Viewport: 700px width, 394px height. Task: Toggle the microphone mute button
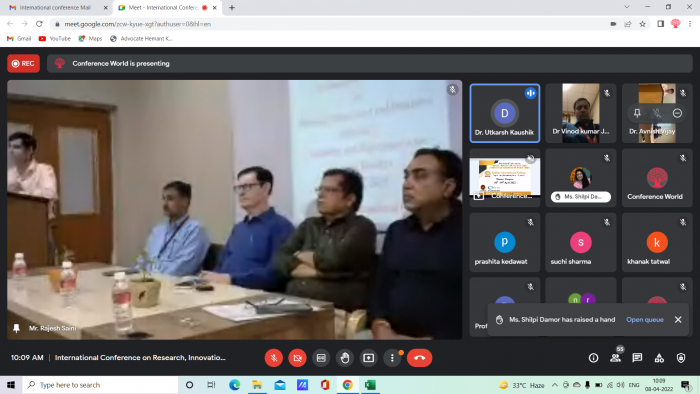click(274, 358)
